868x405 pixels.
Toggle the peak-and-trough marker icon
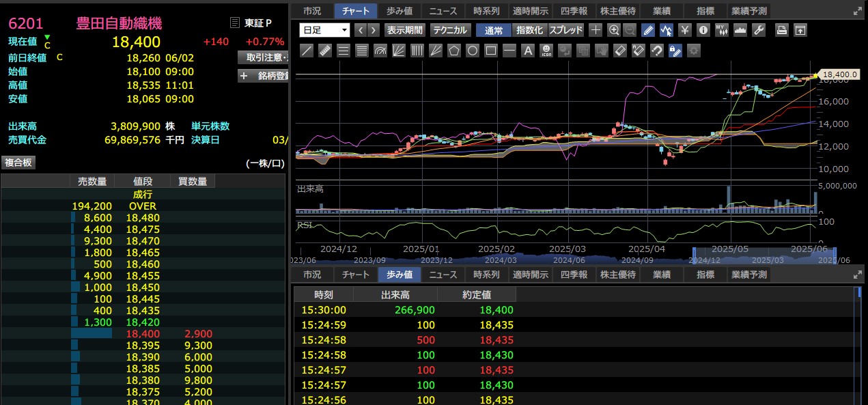click(x=666, y=30)
